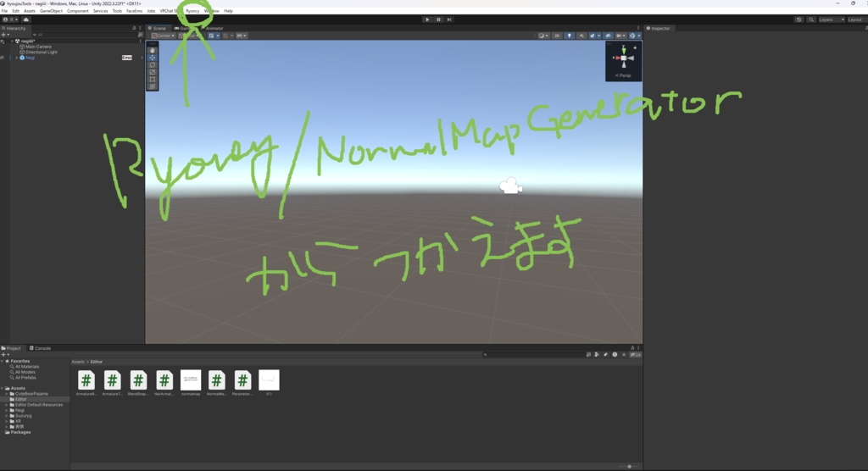The width and height of the screenshot is (868, 471).
Task: Click the HairArmat script asset
Action: pyautogui.click(x=164, y=383)
